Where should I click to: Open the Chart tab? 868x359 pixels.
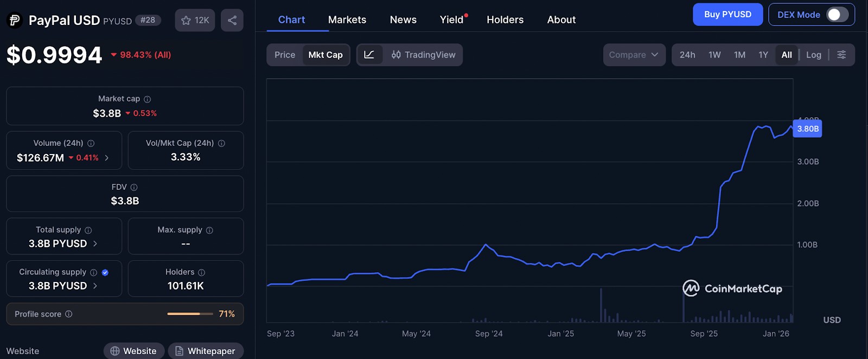pyautogui.click(x=291, y=20)
